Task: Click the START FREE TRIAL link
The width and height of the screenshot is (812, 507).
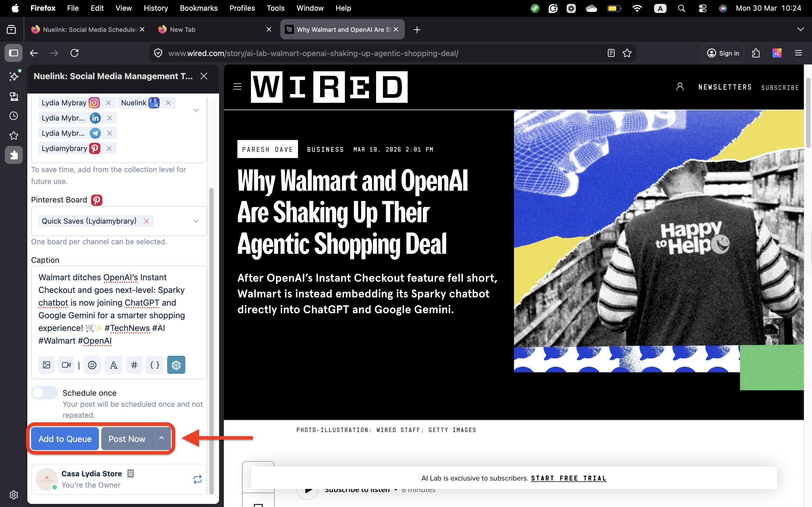Action: click(568, 478)
